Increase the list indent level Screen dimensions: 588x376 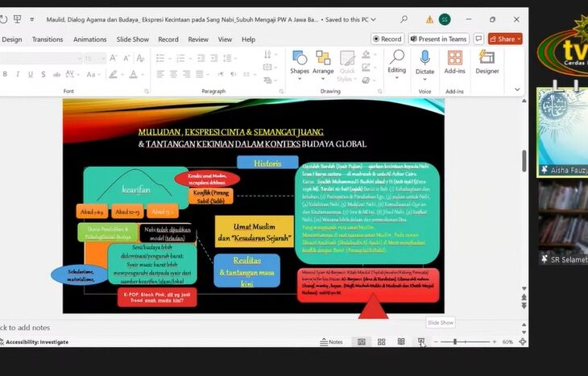[214, 58]
